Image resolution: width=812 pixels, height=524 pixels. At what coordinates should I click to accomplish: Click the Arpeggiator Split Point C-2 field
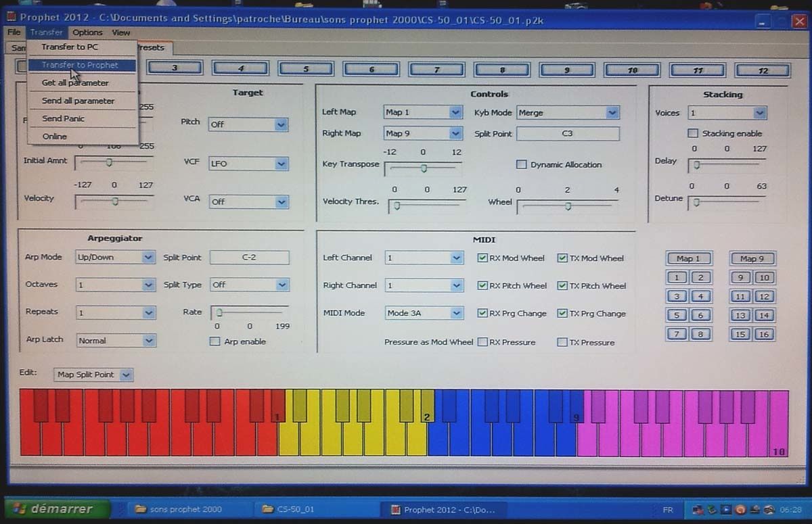click(x=249, y=257)
